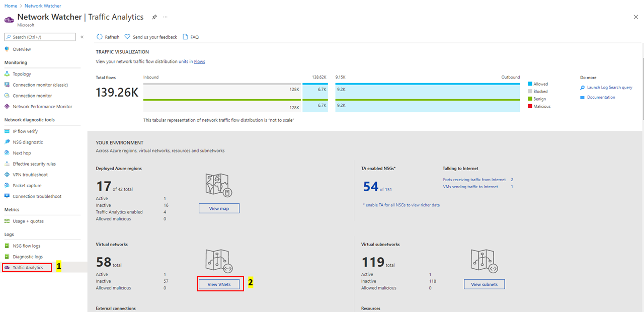Viewport: 644px width, 312px height.
Task: Click the View subnets button
Action: tap(484, 284)
